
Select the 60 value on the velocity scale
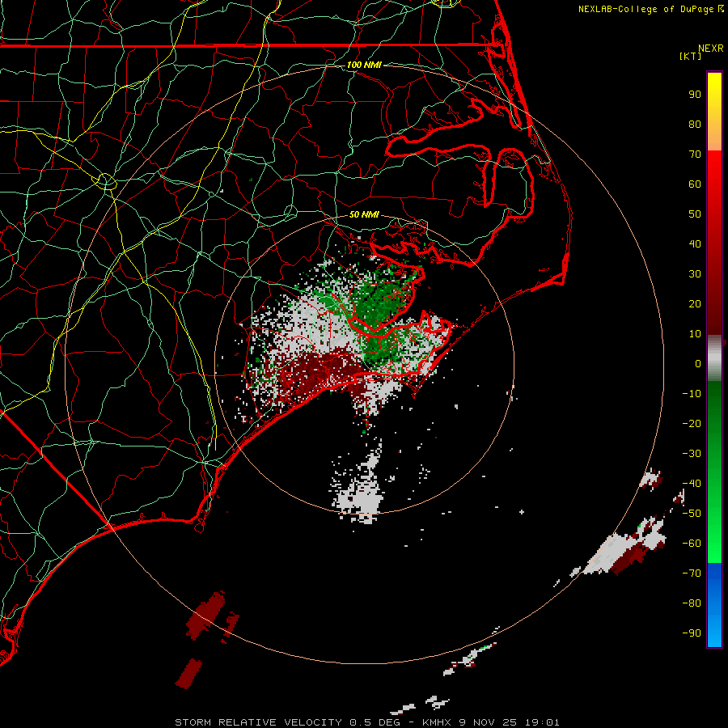click(x=695, y=184)
